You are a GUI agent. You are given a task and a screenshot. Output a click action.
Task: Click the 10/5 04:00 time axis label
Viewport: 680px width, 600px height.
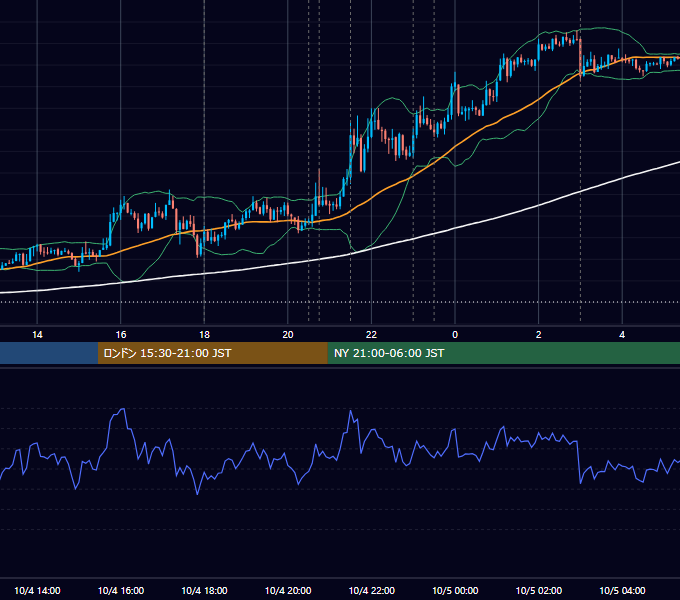coord(622,590)
